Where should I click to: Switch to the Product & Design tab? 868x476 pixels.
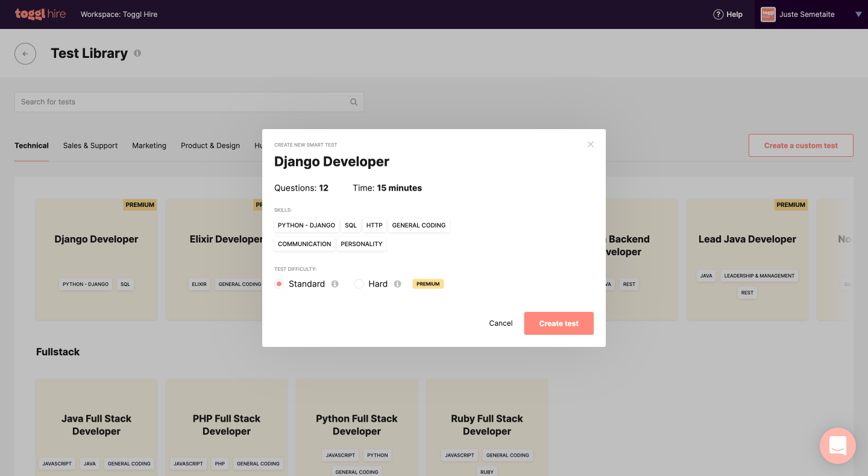pos(210,145)
